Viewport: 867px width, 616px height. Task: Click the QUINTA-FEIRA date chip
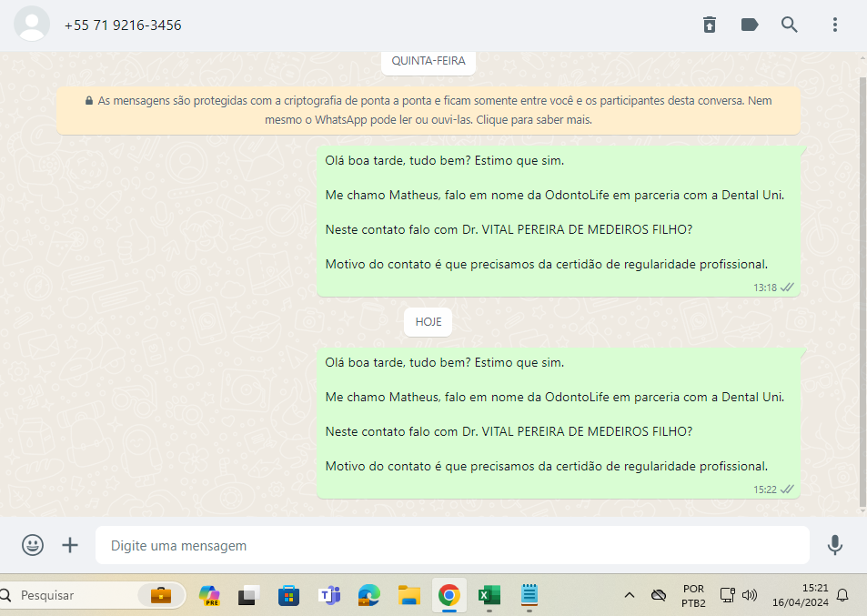click(428, 61)
